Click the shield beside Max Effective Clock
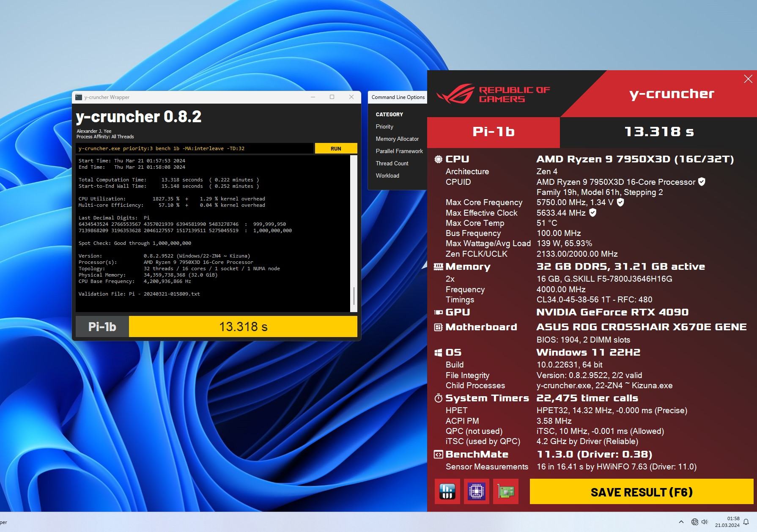This screenshot has height=532, width=757. coord(593,213)
